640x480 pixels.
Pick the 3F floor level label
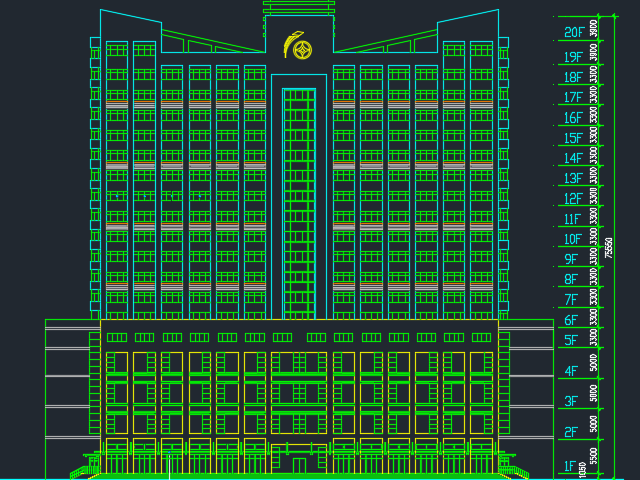pyautogui.click(x=571, y=402)
